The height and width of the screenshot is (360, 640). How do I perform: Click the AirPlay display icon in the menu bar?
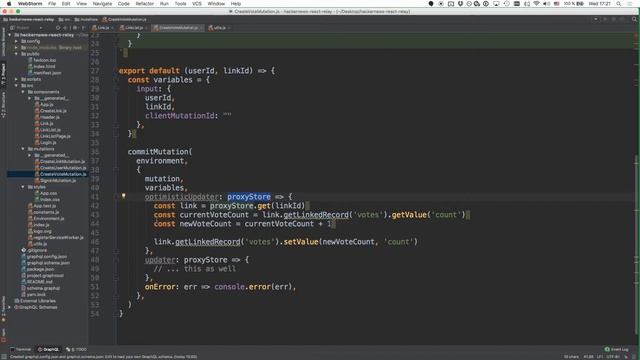point(496,4)
